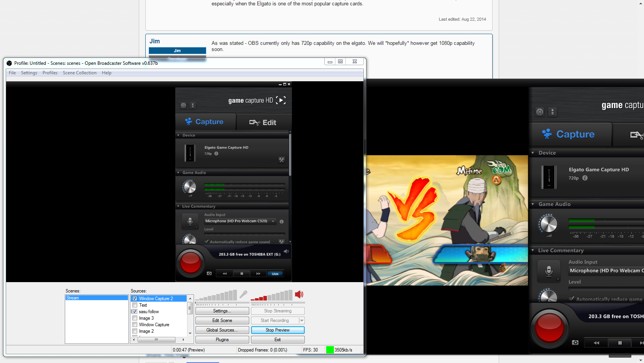Enable the Text source checkbox
This screenshot has height=363, width=644.
click(x=135, y=305)
